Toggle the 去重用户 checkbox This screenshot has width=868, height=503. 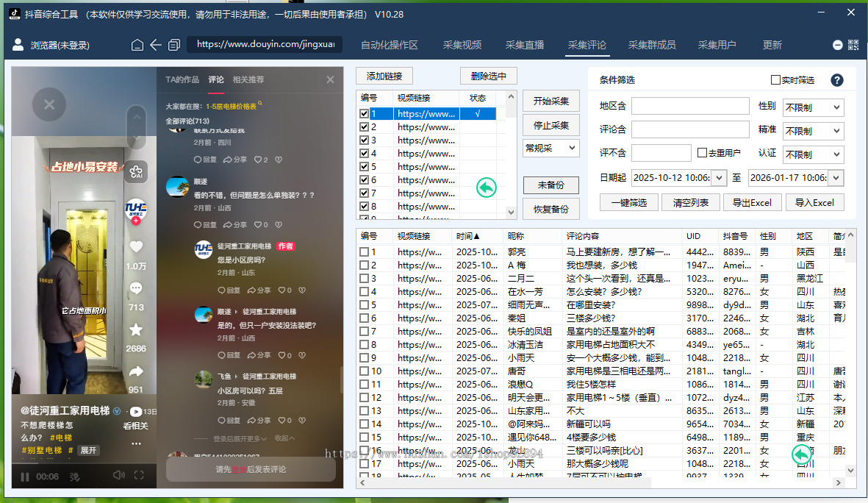(x=702, y=152)
